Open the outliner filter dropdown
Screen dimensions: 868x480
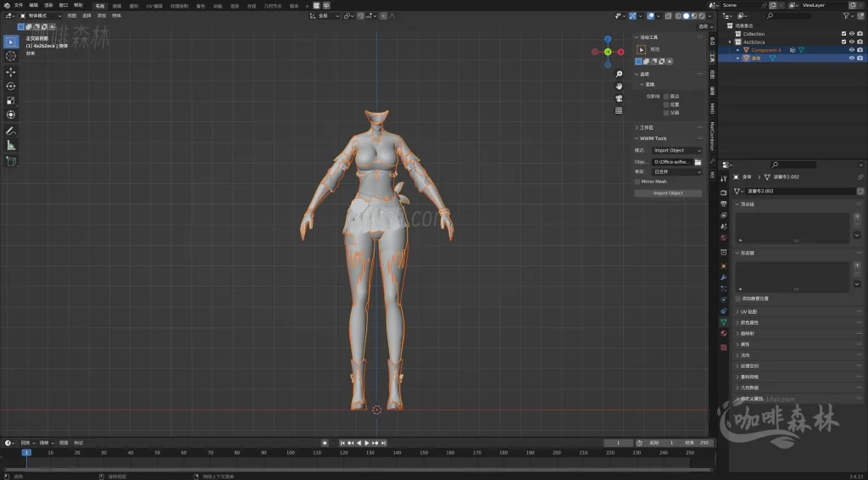click(848, 16)
